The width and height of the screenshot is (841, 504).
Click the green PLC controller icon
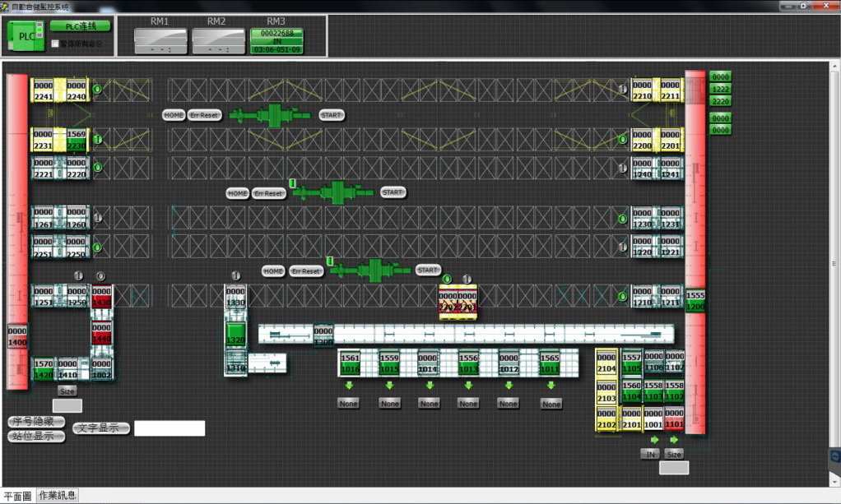26,35
